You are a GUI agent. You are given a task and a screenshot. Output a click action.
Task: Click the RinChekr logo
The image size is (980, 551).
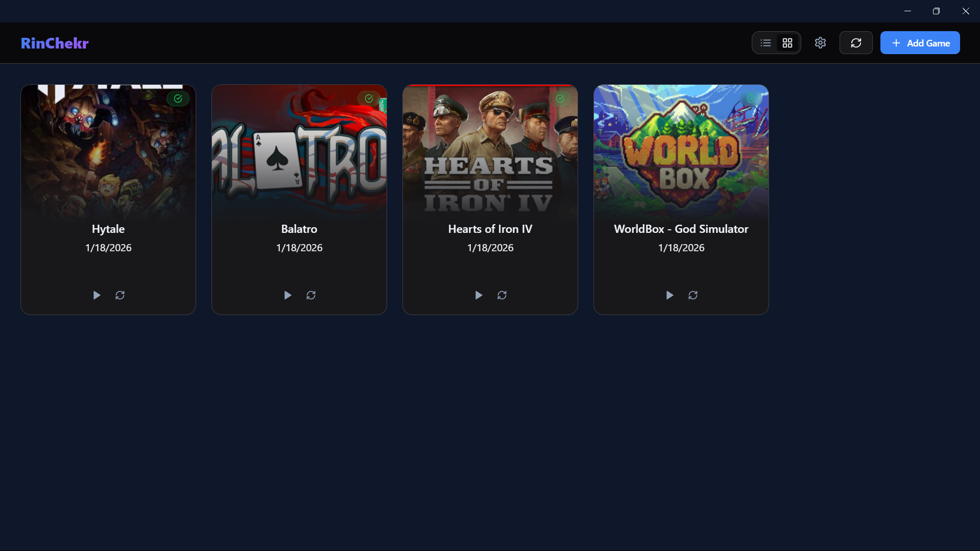point(55,43)
